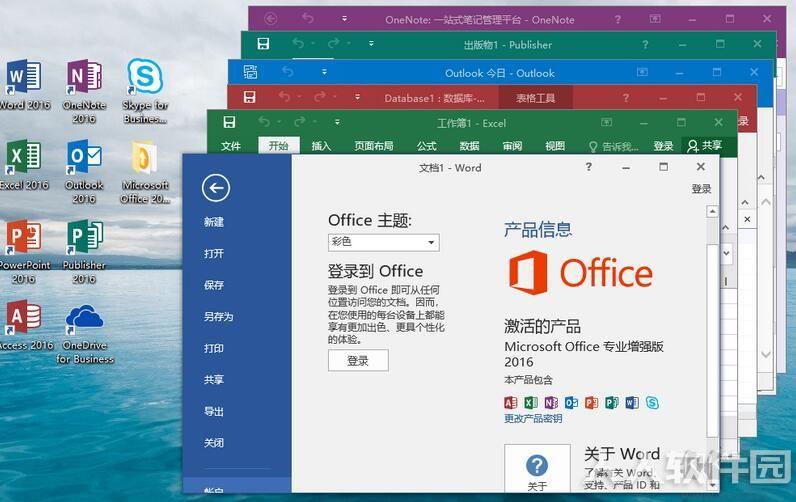Select 保存 in Word backstage menu

pos(214,285)
